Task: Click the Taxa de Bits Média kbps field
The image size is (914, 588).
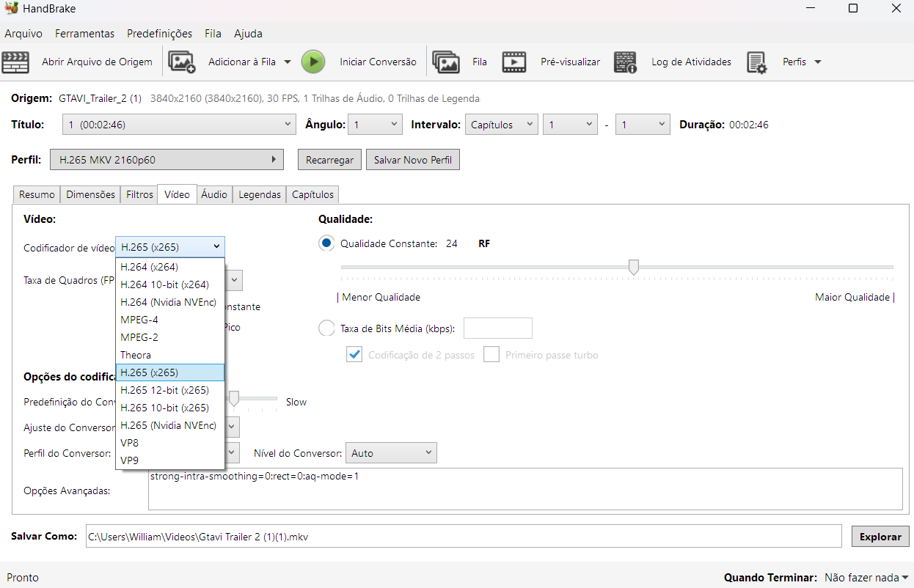Action: pos(498,328)
